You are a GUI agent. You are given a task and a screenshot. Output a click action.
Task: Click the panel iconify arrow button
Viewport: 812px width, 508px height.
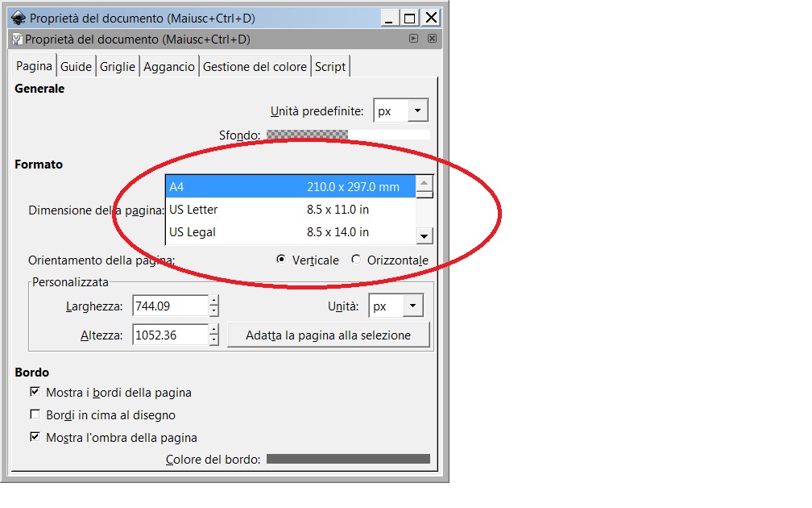click(413, 39)
